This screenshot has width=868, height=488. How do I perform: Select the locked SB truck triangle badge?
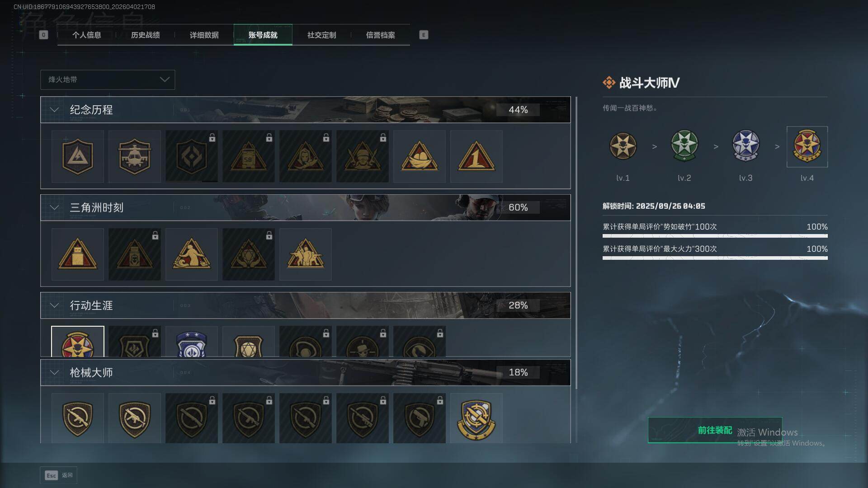click(248, 156)
